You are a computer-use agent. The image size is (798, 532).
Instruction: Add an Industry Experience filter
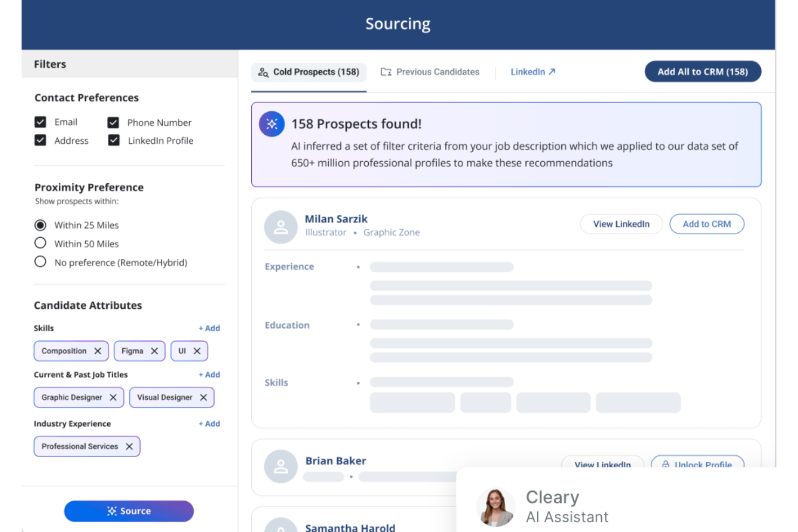(x=209, y=424)
